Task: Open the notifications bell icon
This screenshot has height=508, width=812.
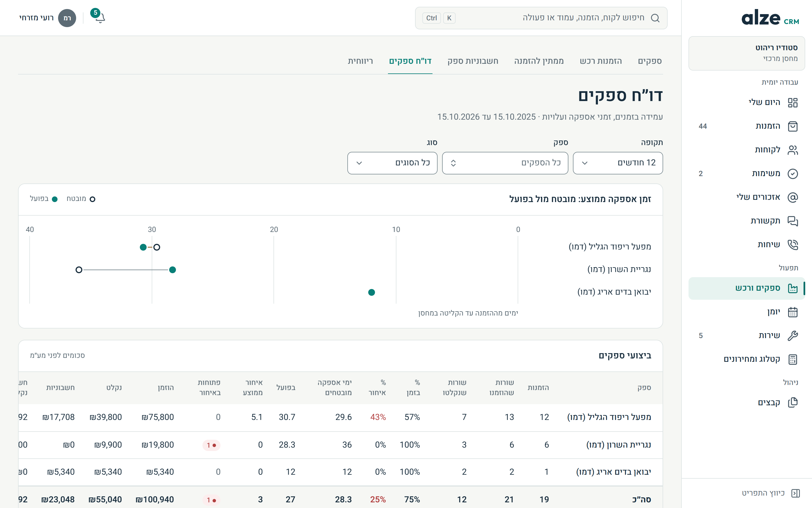Action: [100, 18]
